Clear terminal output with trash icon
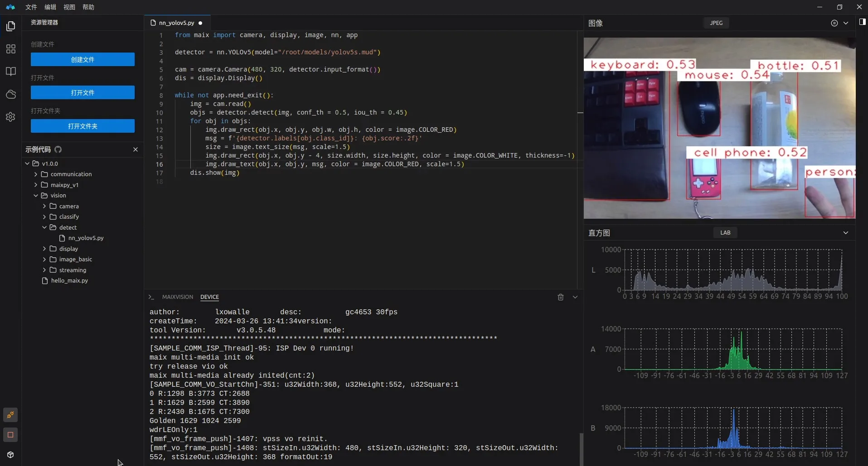 point(561,297)
